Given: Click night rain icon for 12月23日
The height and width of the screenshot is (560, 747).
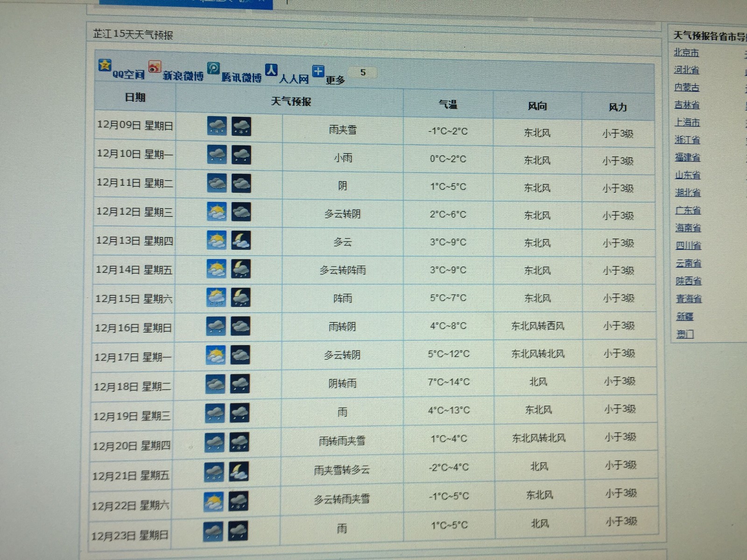Looking at the screenshot, I should click(238, 532).
